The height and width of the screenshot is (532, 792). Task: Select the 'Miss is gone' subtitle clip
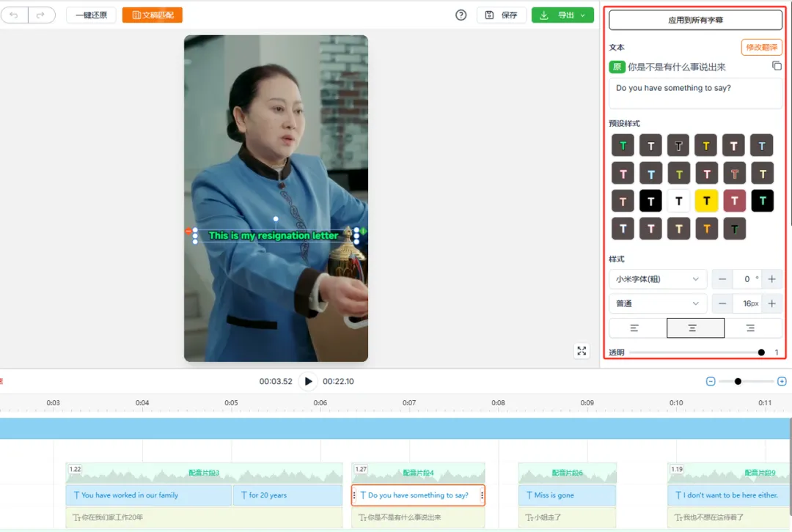point(567,495)
